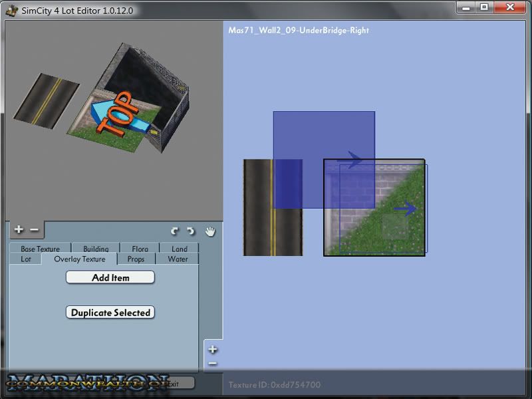The height and width of the screenshot is (399, 532).
Task: Zoom out the lot layout view
Action: click(x=213, y=363)
